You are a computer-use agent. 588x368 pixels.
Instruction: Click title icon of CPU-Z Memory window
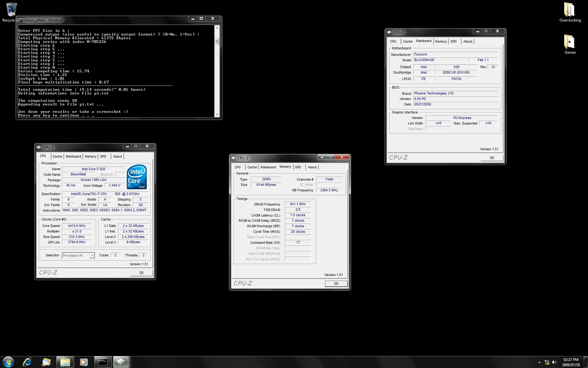[233, 158]
